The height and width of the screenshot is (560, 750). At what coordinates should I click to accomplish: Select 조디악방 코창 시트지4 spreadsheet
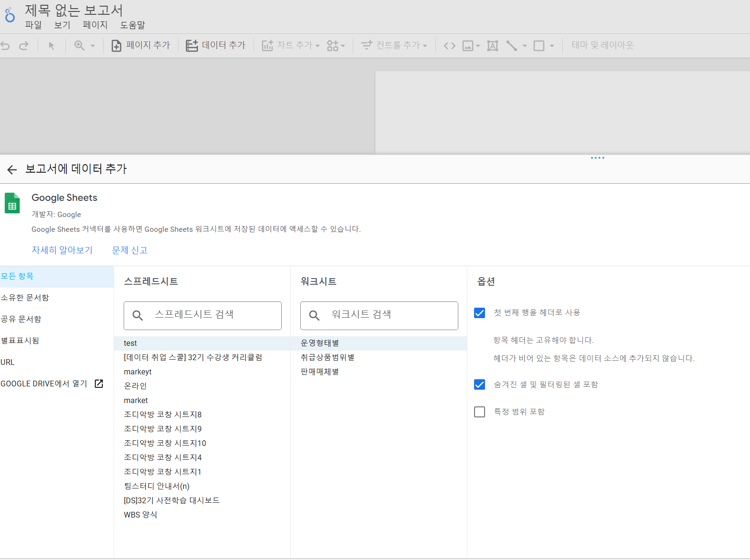(202, 457)
